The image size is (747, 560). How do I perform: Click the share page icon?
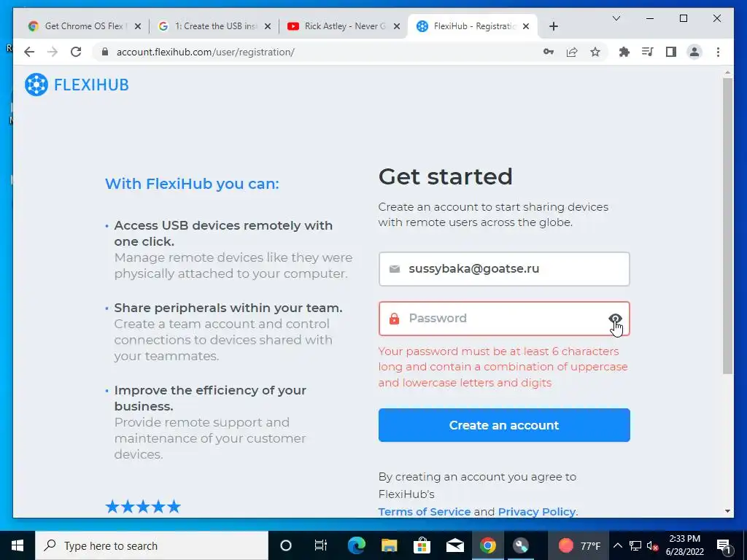(572, 52)
